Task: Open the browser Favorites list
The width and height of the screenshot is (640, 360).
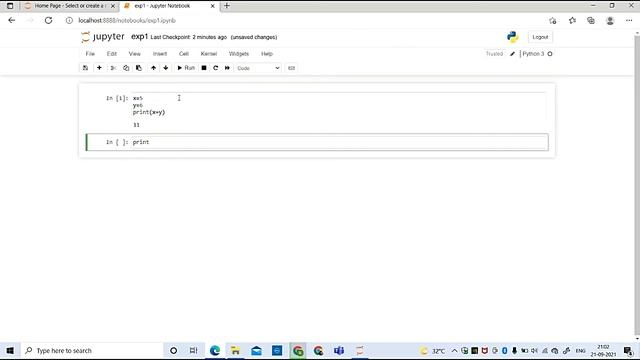Action: 572,20
